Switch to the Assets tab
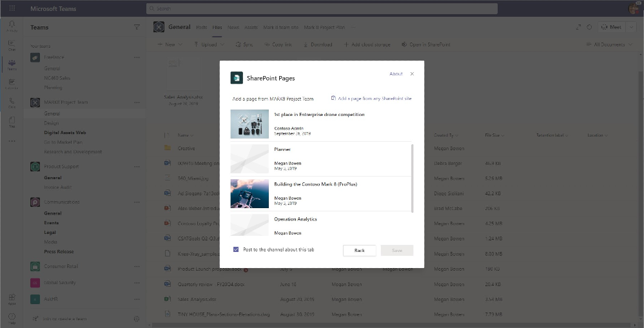The image size is (644, 328). pos(251,28)
